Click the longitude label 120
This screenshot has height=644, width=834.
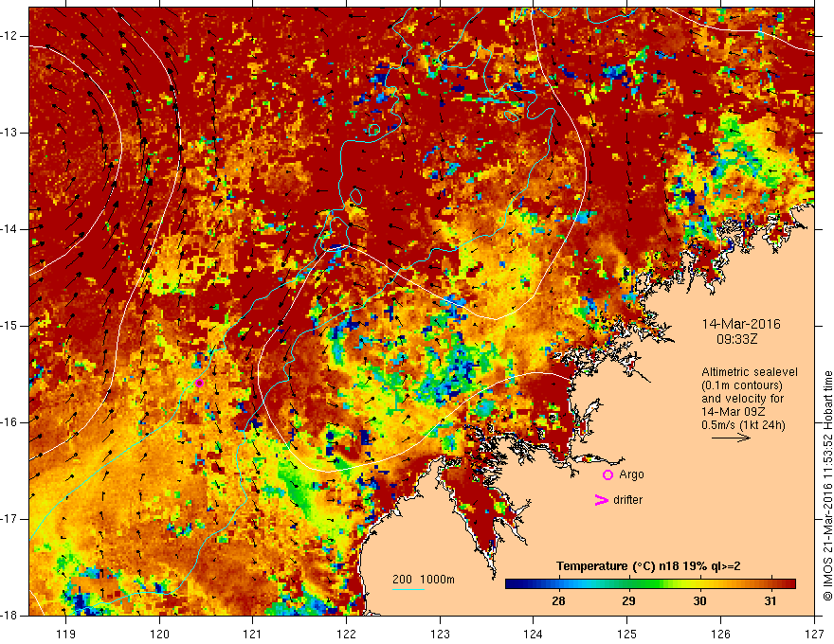tap(159, 635)
